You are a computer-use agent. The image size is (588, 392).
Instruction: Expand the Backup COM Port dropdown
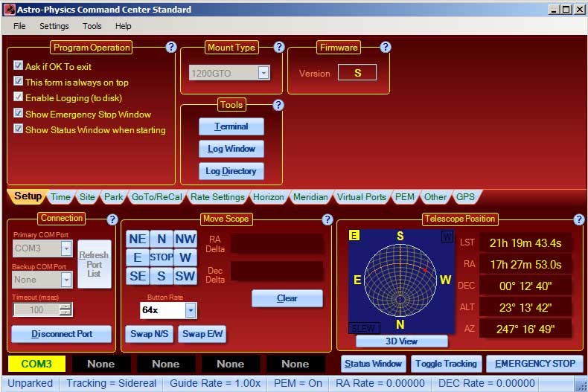pos(66,280)
